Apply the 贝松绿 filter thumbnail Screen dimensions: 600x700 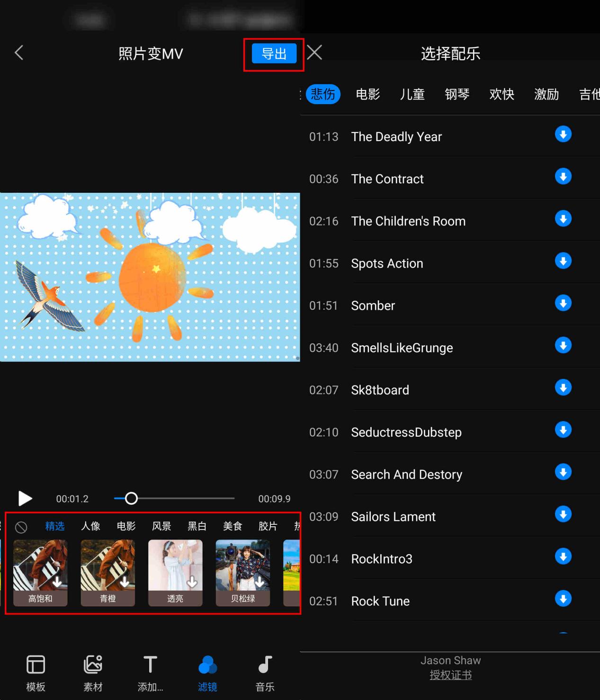click(243, 573)
